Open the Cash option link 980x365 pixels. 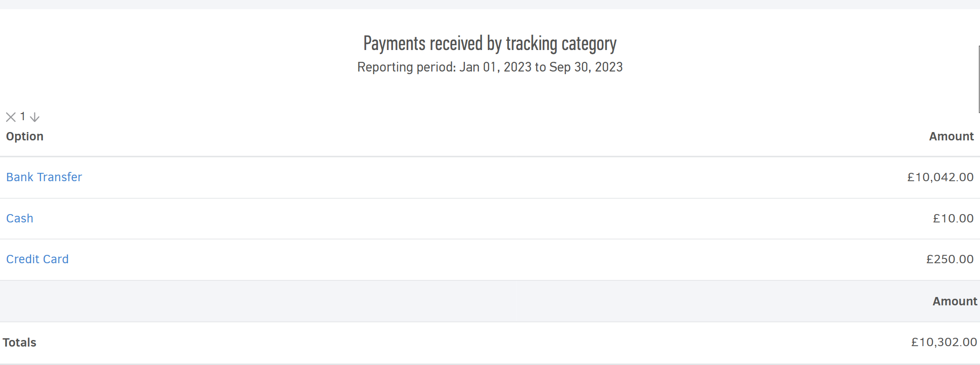click(x=20, y=218)
